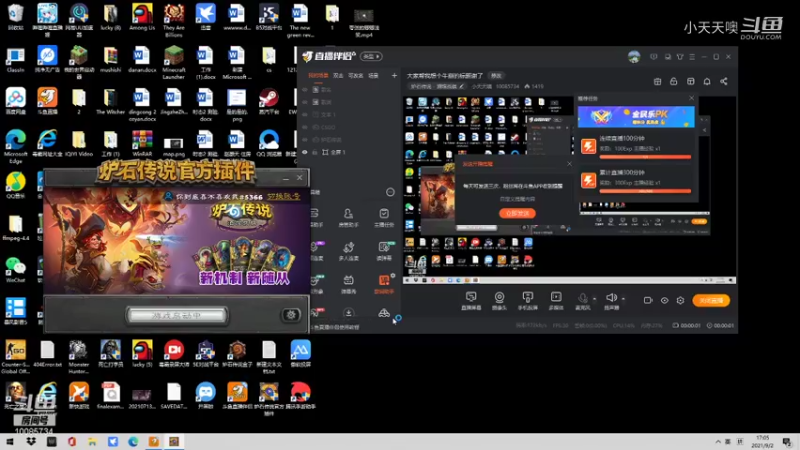Open skin shirt icon in title bar

point(680,57)
